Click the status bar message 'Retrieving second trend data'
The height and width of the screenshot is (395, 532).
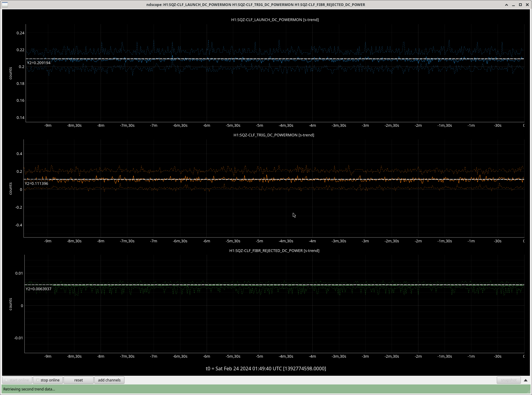29,389
